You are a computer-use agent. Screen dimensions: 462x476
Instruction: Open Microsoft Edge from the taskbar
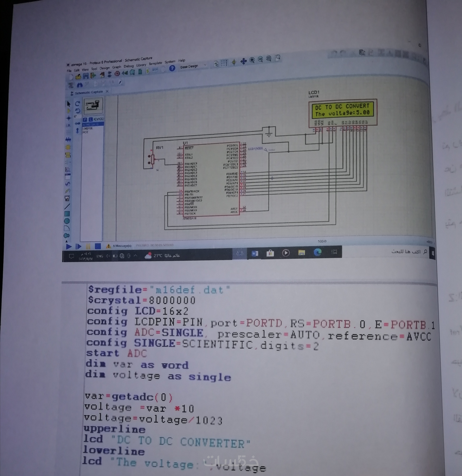pyautogui.click(x=317, y=253)
